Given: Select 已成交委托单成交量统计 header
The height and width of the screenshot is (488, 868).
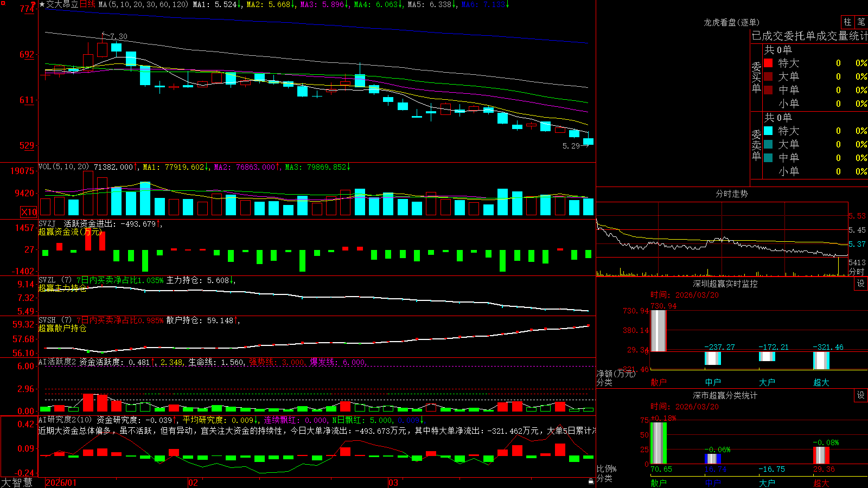Looking at the screenshot, I should coord(809,36).
